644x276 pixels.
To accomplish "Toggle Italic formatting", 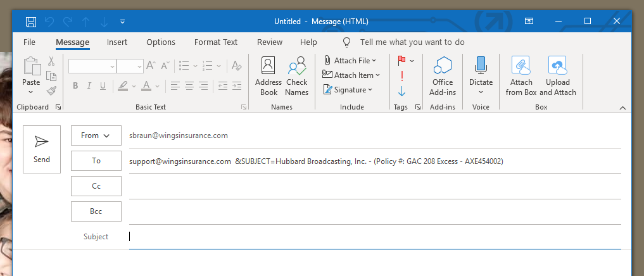I will 89,85.
